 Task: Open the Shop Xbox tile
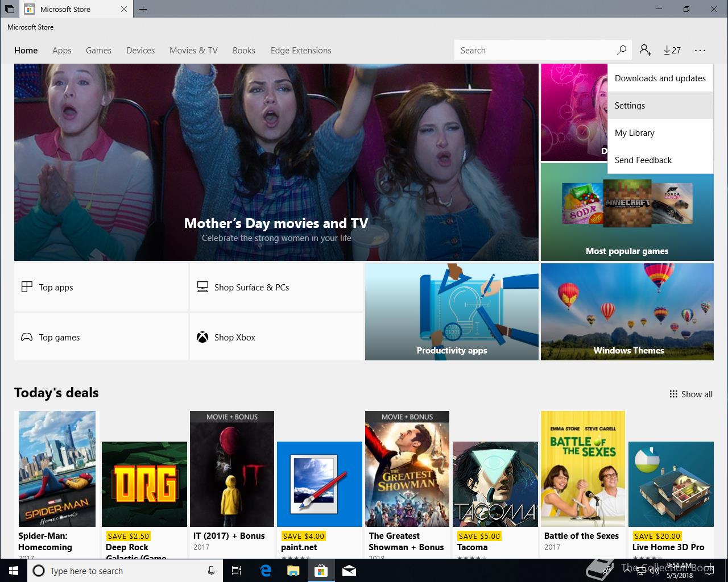[276, 337]
